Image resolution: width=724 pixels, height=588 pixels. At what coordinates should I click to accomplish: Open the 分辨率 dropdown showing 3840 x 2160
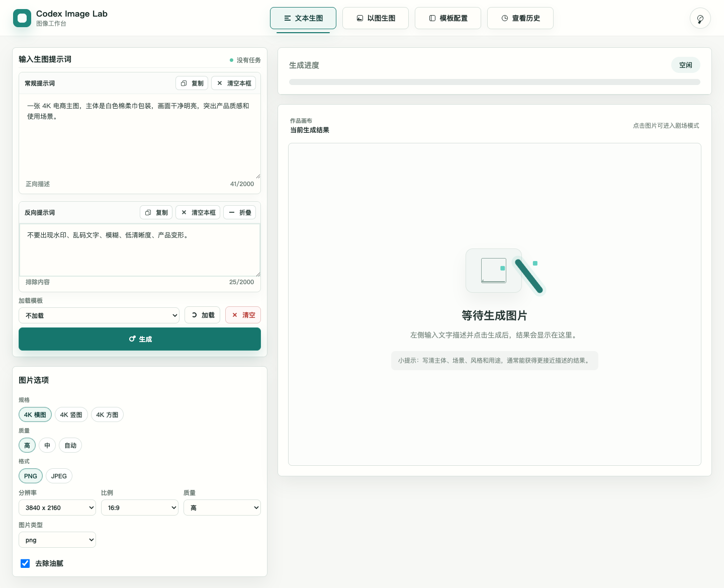click(x=57, y=508)
